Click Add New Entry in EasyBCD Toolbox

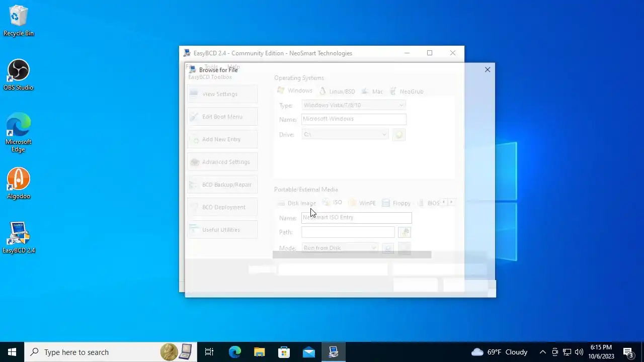coord(222,139)
